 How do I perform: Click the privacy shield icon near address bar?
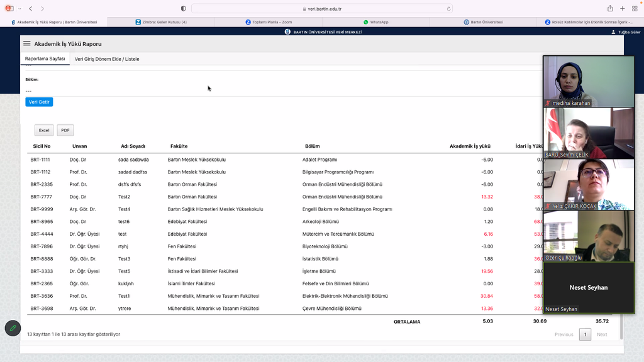pyautogui.click(x=183, y=9)
